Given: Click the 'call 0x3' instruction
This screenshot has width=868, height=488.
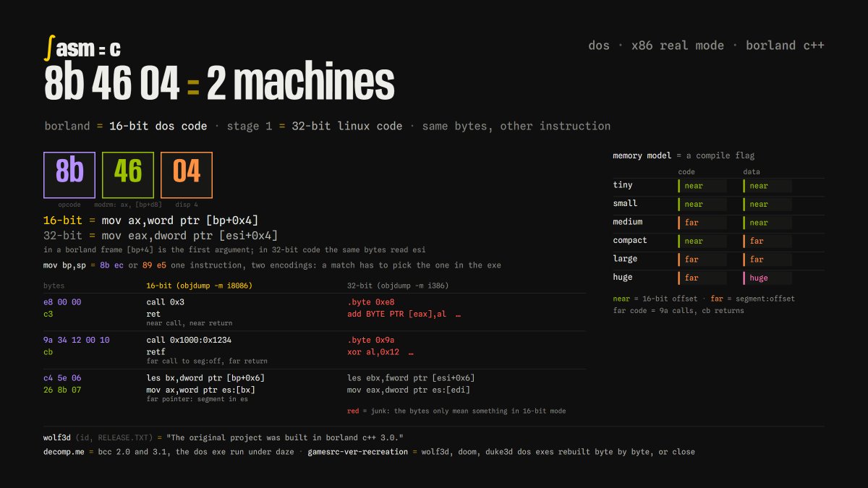Looking at the screenshot, I should [166, 302].
